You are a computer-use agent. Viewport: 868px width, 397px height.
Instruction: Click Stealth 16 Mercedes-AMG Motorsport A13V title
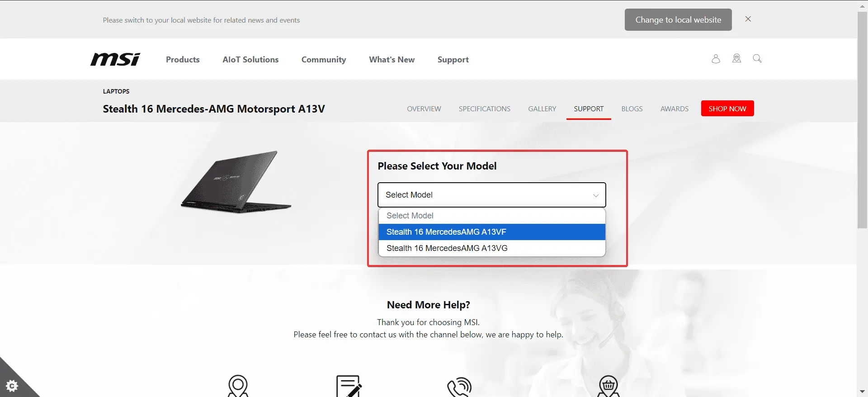214,109
